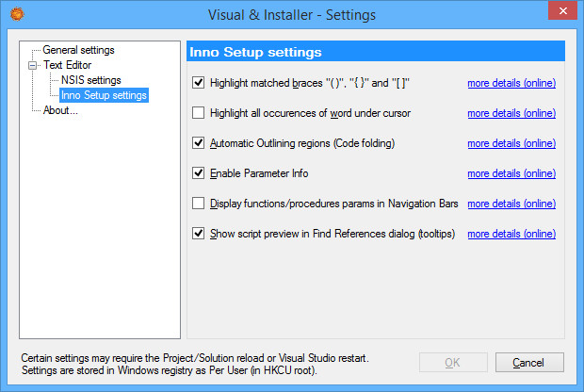The width and height of the screenshot is (584, 392).
Task: Open more details link for Automatic Outlining
Action: (511, 143)
